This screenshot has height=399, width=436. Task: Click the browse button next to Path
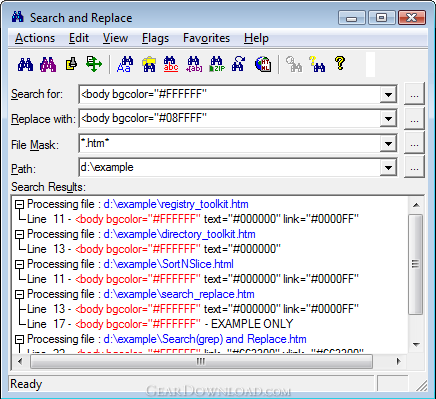pyautogui.click(x=414, y=168)
